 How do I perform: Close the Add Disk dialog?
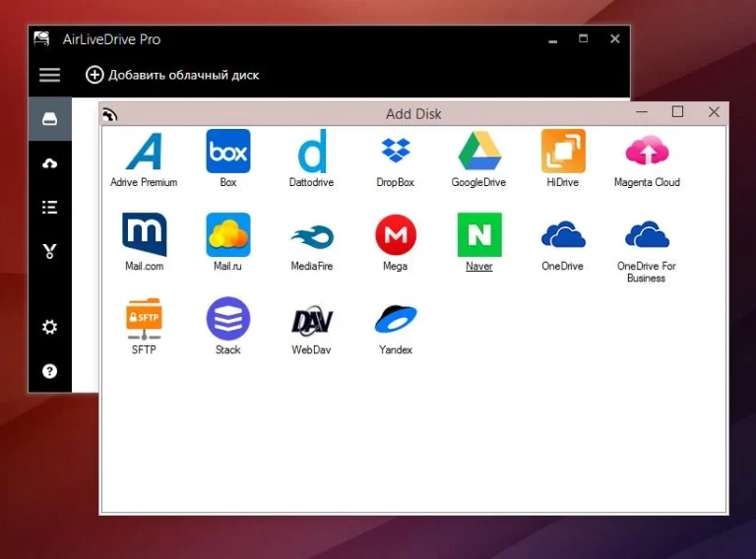pyautogui.click(x=714, y=112)
